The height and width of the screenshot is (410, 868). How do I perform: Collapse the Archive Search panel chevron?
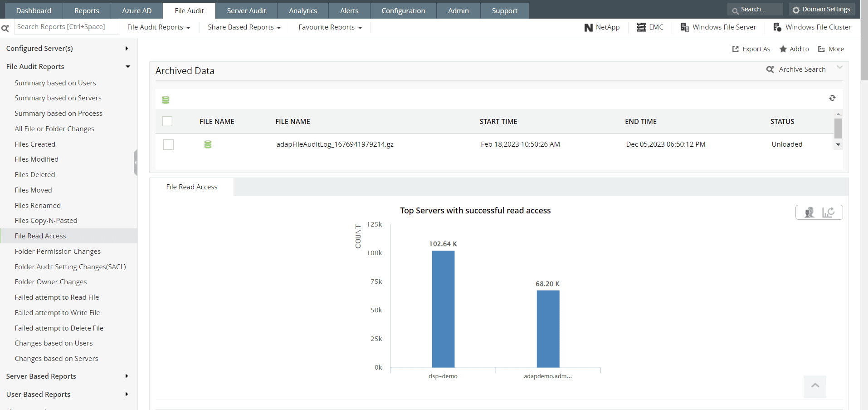coord(839,68)
